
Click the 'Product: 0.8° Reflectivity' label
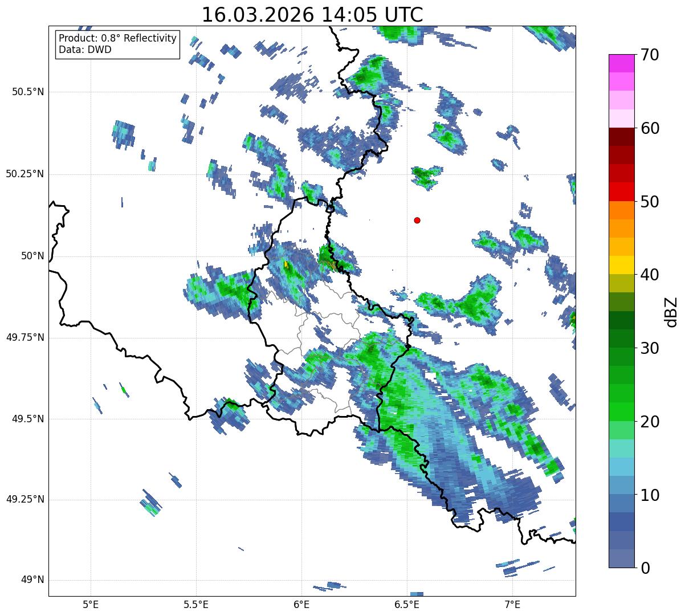click(118, 38)
